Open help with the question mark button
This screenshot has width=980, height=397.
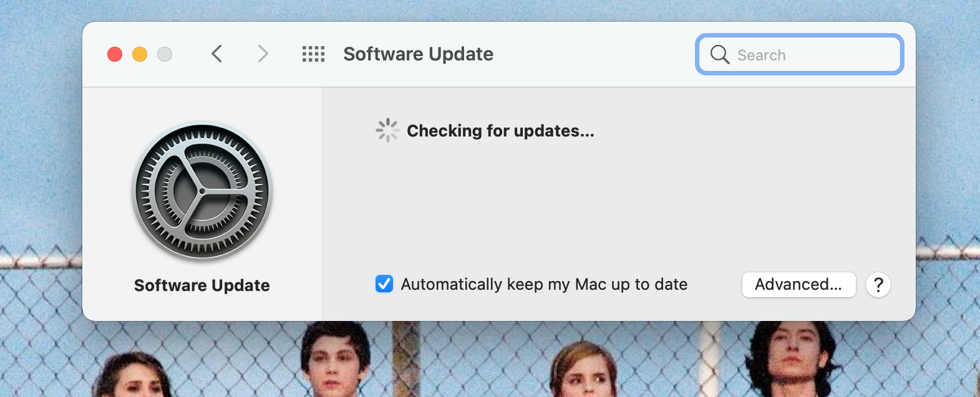point(878,285)
